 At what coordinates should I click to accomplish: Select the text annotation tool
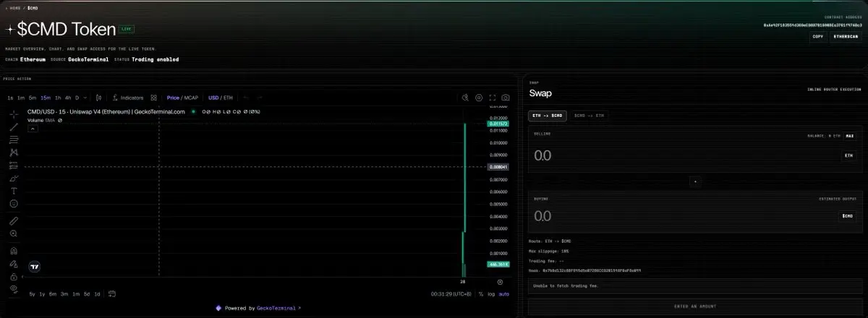click(x=14, y=191)
